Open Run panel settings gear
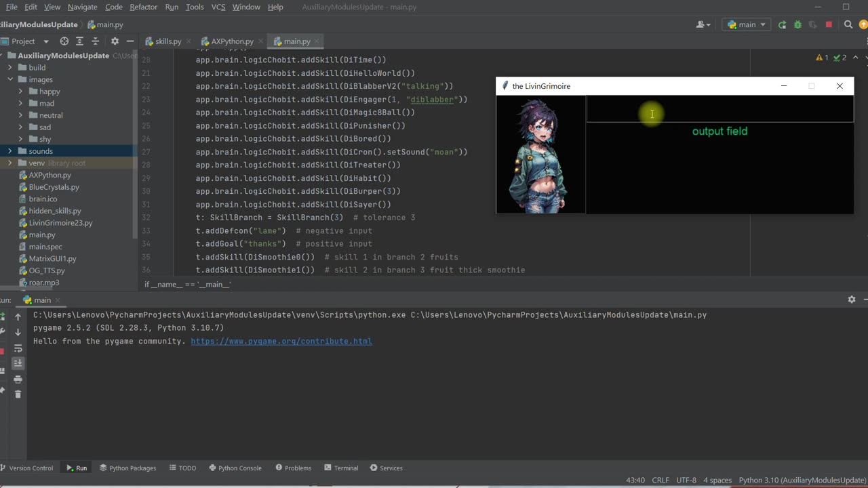 [x=852, y=300]
